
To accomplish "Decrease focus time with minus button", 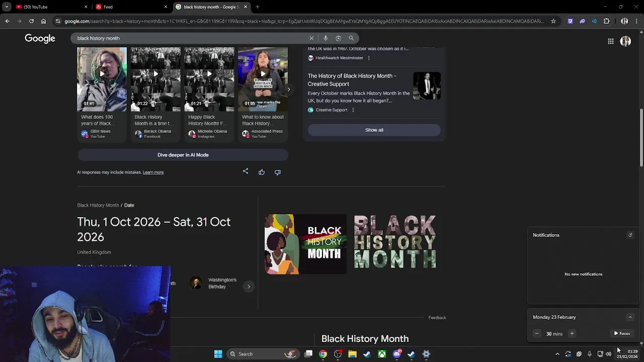I will [x=537, y=334].
